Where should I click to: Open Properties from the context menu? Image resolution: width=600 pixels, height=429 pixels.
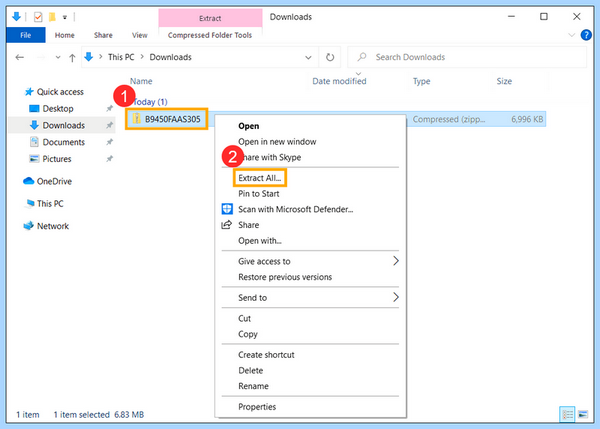coord(257,407)
